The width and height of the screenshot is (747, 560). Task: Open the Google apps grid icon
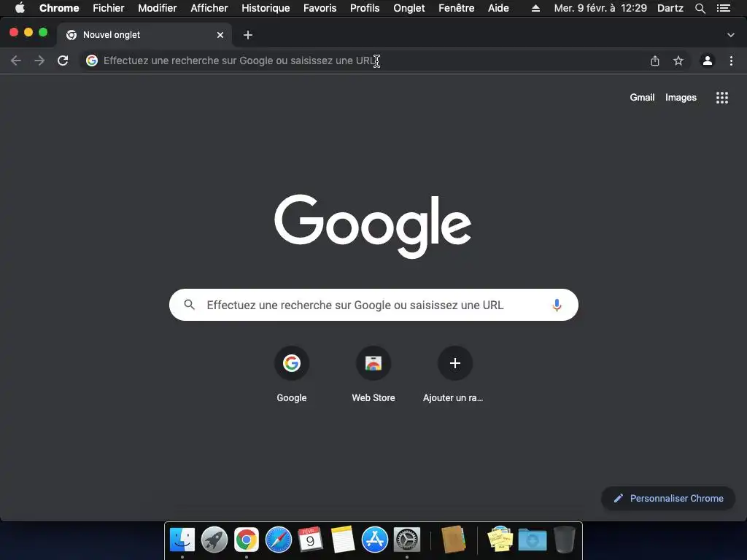(722, 98)
